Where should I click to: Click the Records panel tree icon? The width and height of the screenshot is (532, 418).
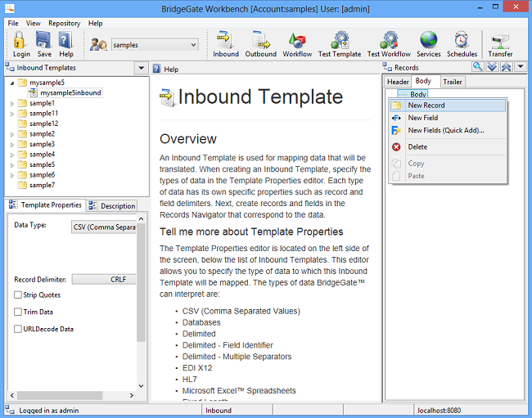pos(387,67)
